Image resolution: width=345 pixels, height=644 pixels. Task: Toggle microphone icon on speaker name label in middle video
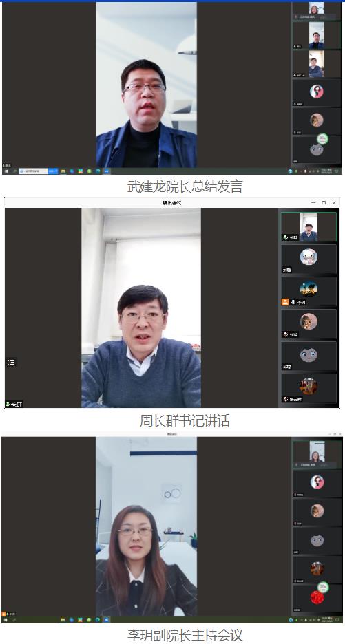pyautogui.click(x=8, y=404)
